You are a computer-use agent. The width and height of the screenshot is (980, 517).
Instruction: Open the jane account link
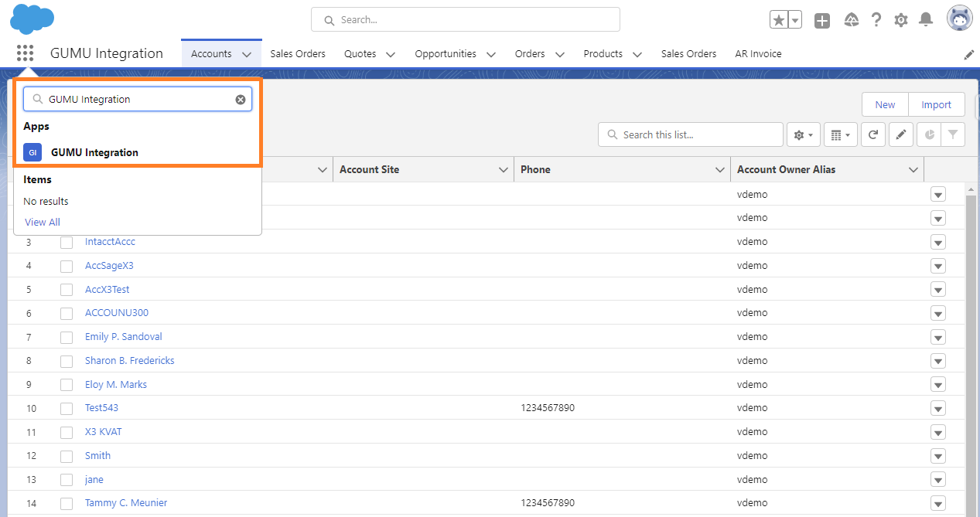click(x=94, y=480)
